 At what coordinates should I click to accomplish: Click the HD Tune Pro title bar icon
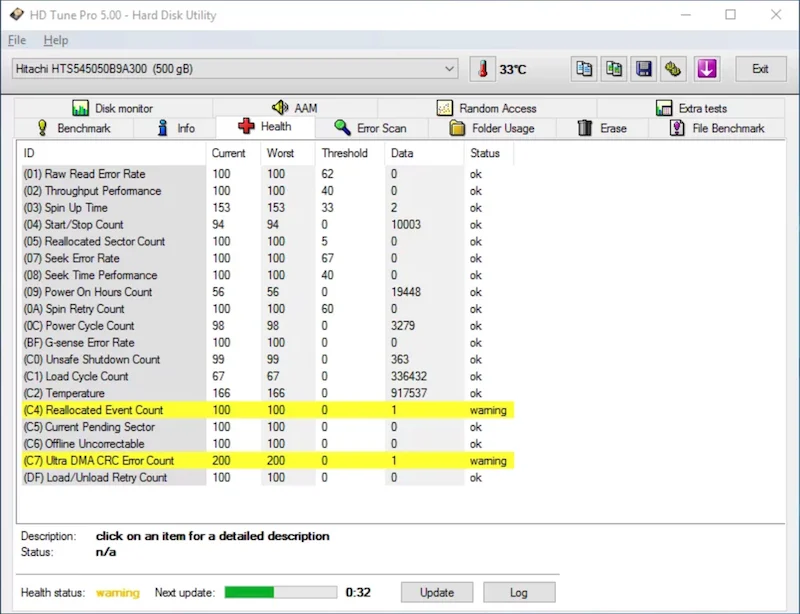click(16, 14)
